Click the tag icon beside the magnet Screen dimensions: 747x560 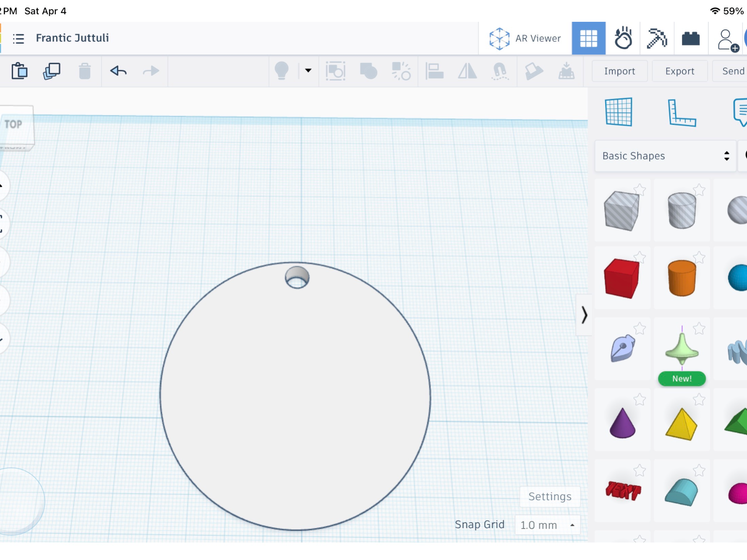click(x=534, y=71)
